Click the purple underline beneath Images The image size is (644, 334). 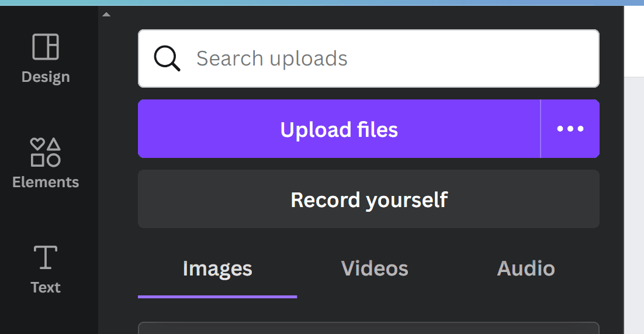coord(217,297)
